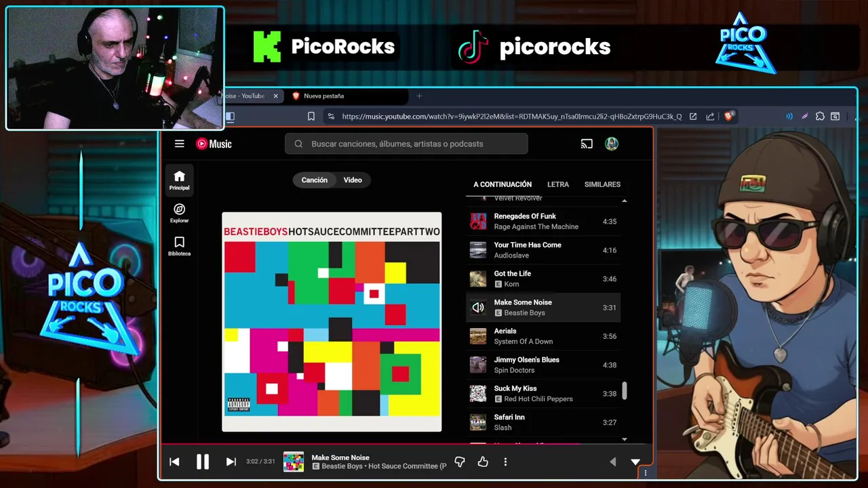Pause the current song
This screenshot has width=868, height=488.
click(202, 462)
